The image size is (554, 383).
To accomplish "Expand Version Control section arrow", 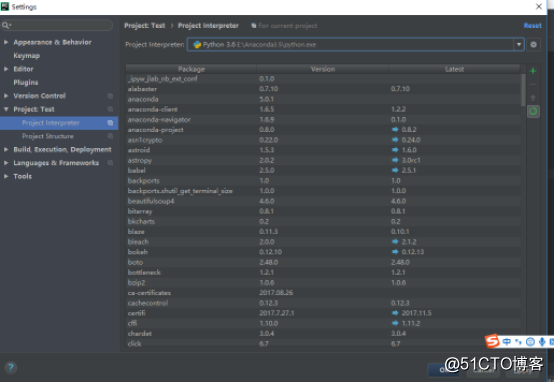I will (x=6, y=96).
